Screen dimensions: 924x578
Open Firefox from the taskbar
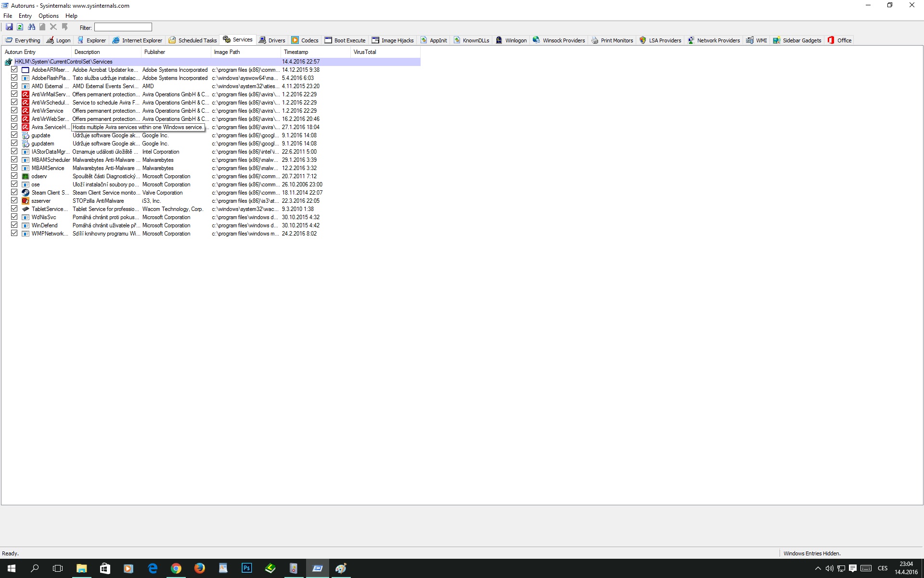[x=199, y=568]
